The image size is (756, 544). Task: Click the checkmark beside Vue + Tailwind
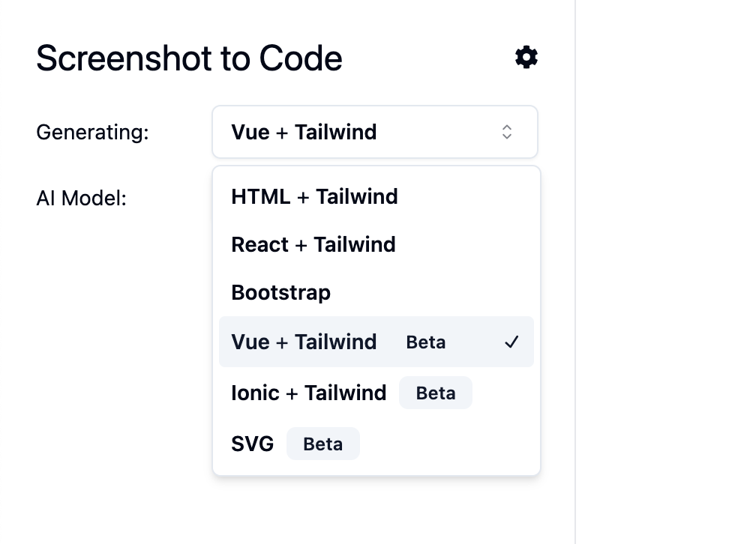point(511,342)
